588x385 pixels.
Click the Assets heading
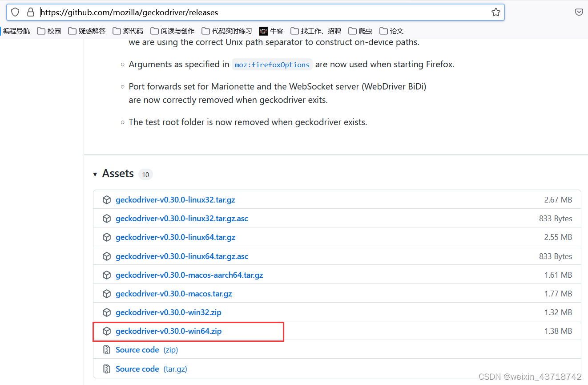point(118,174)
